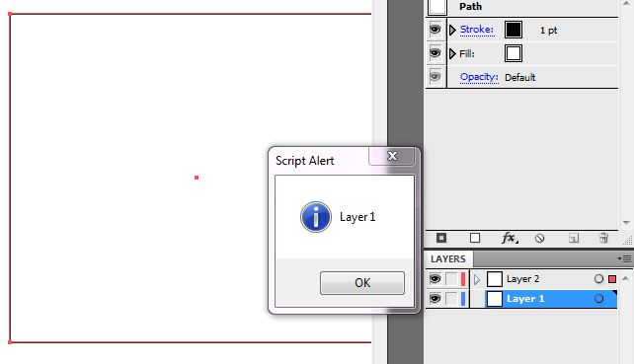This screenshot has height=364, width=634.
Task: Expand the Stroke attribute triangle
Action: (x=452, y=30)
